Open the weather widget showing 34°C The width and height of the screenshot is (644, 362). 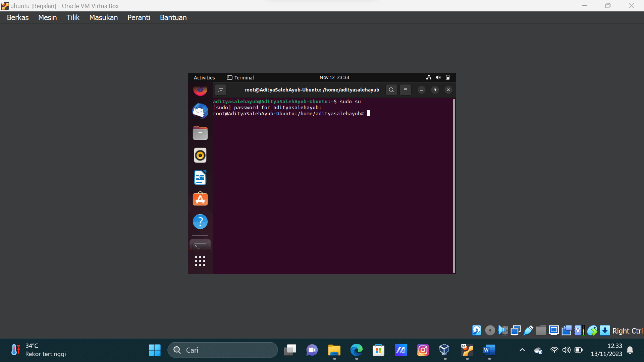coord(38,350)
